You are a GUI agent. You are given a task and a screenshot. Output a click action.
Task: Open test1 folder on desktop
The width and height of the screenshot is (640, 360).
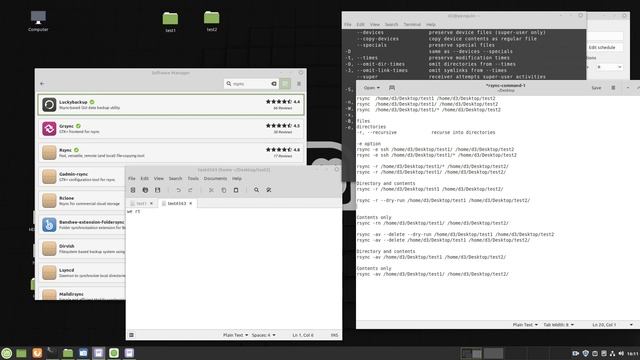tap(170, 21)
